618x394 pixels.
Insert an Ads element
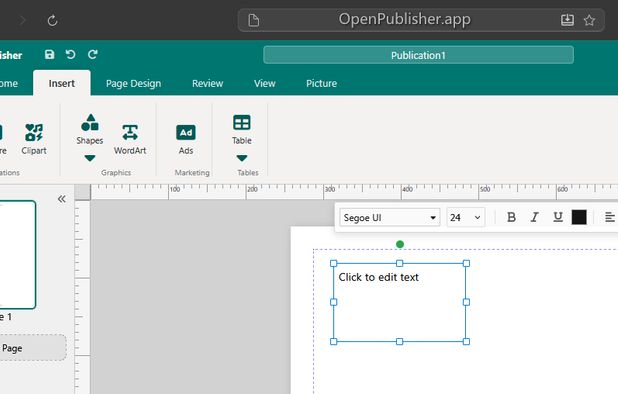pos(186,139)
